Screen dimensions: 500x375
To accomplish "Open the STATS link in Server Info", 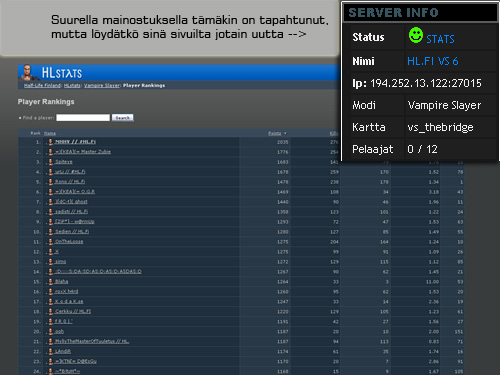I will pos(440,39).
